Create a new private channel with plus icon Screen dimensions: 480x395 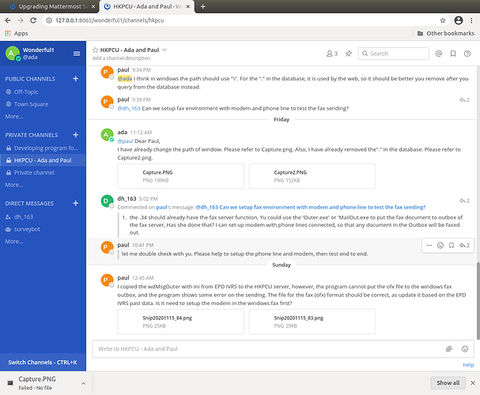tap(76, 135)
